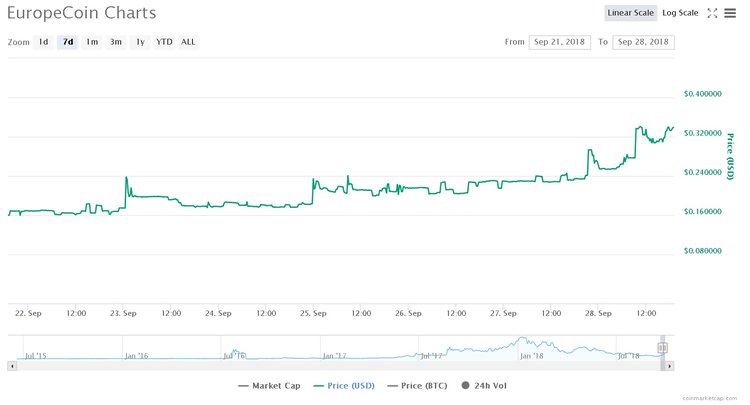
Task: Grab the navigator range handle
Action: 662,348
